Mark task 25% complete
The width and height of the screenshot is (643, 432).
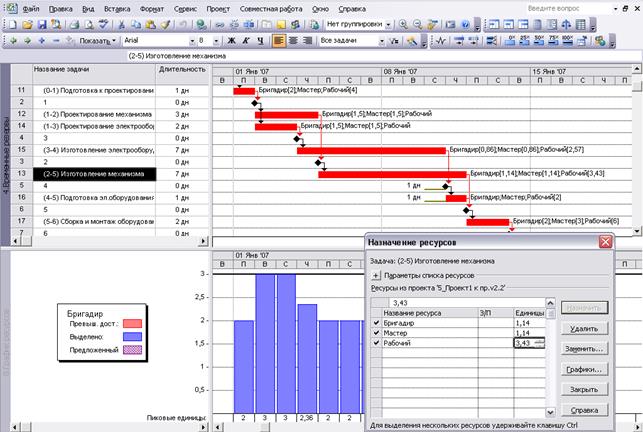coord(524,41)
